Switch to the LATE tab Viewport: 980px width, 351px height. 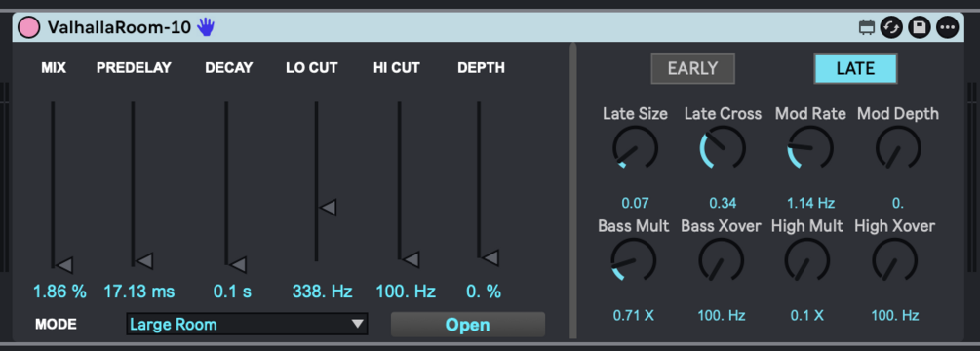(855, 68)
